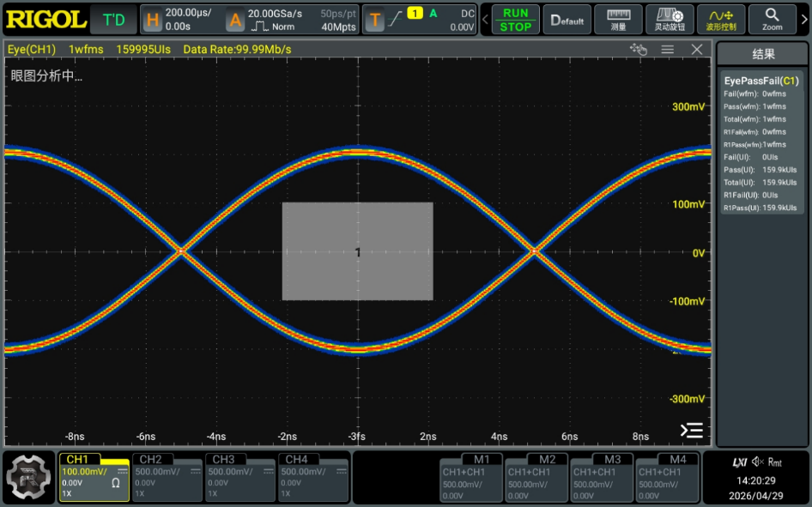Click the 159995UIs count label
This screenshot has width=812, height=507.
pyautogui.click(x=143, y=49)
